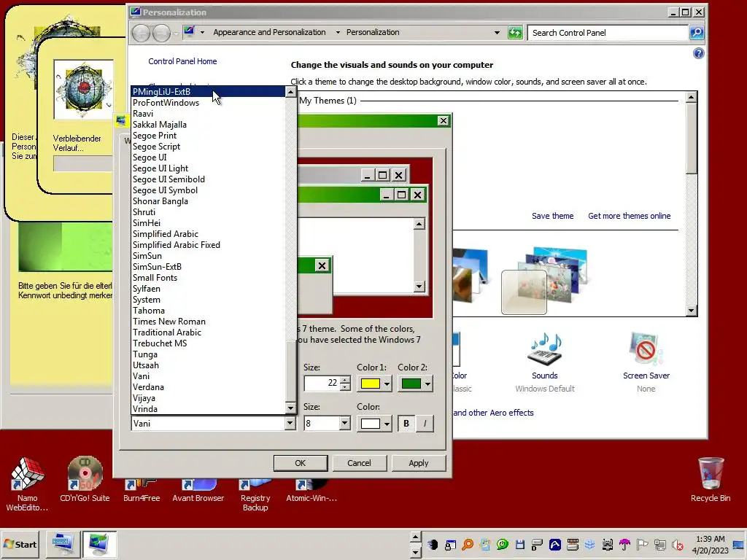Click the search magnifier button
The image size is (747, 560).
pos(697,32)
